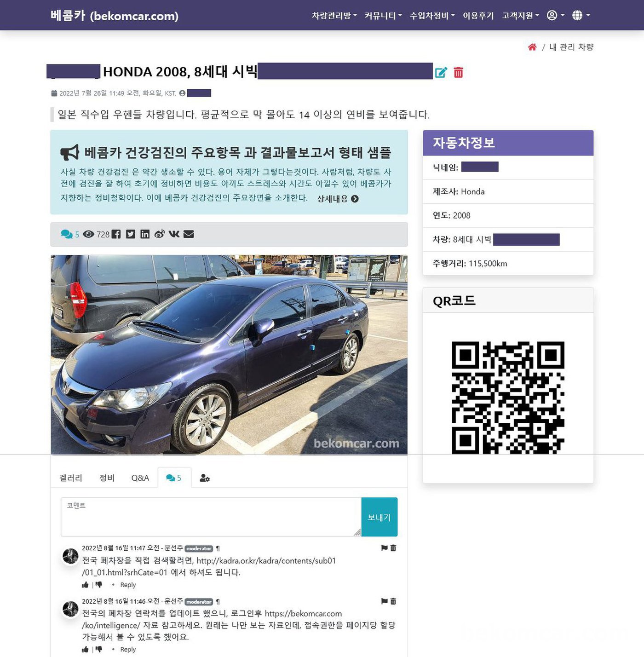Click the eye view-count icon
The width and height of the screenshot is (644, 657).
(x=88, y=234)
